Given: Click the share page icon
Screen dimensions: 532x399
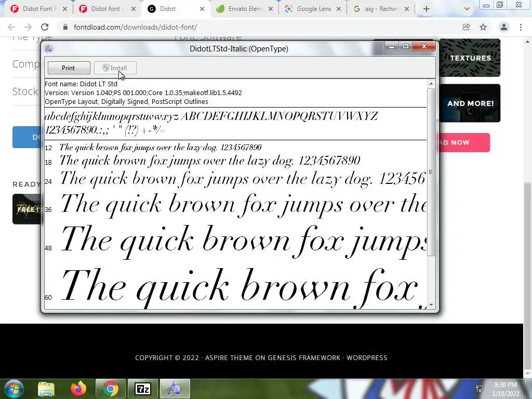Looking at the screenshot, I should (x=466, y=27).
